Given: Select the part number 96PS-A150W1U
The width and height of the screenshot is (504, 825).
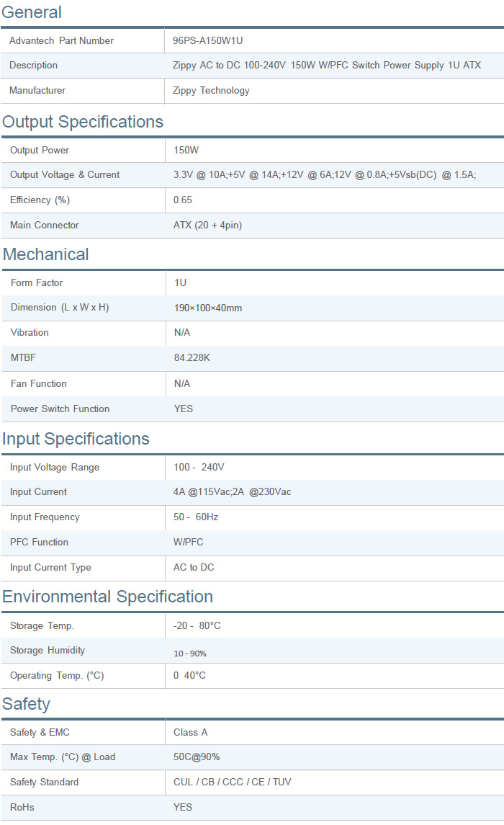Looking at the screenshot, I should pyautogui.click(x=212, y=41).
